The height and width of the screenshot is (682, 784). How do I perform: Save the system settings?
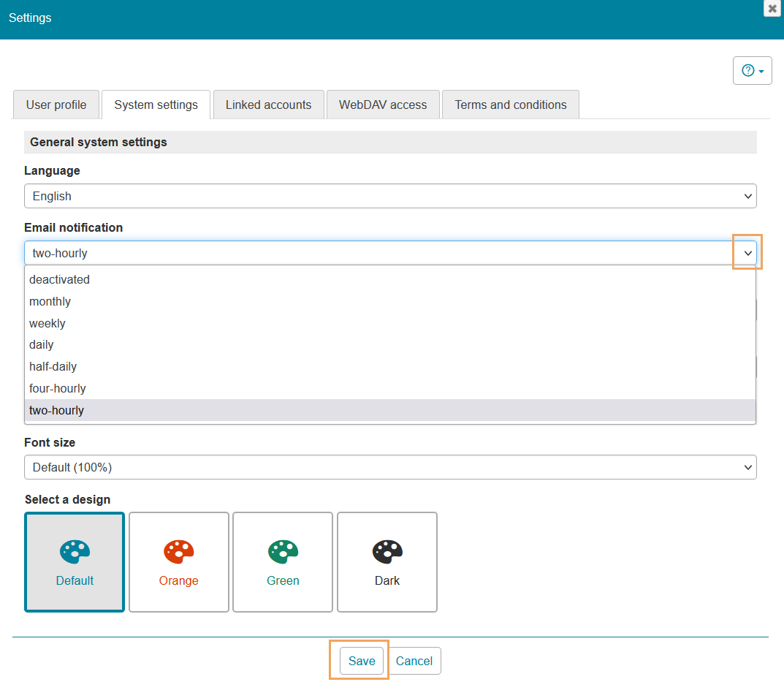(x=362, y=661)
